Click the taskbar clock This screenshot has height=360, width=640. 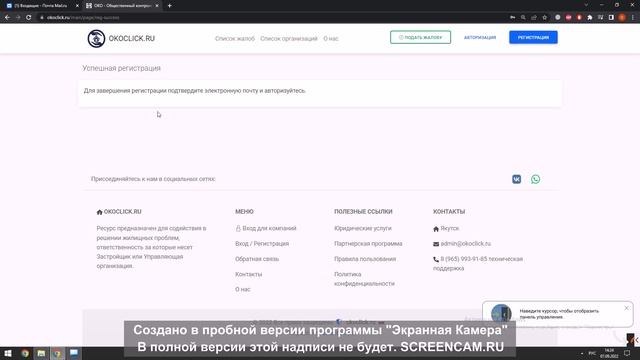click(x=609, y=353)
